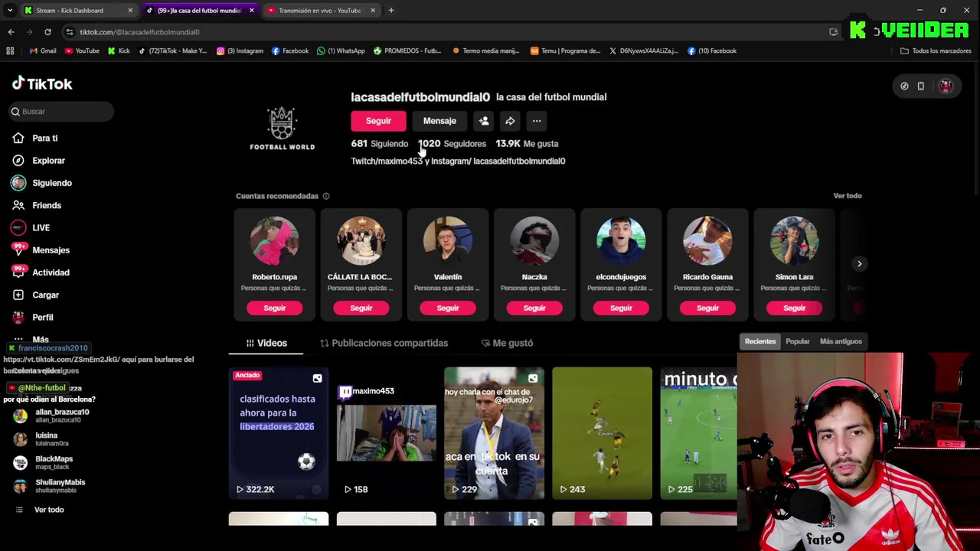Viewport: 980px width, 551px height.
Task: Click the browser reload button
Action: (x=47, y=32)
